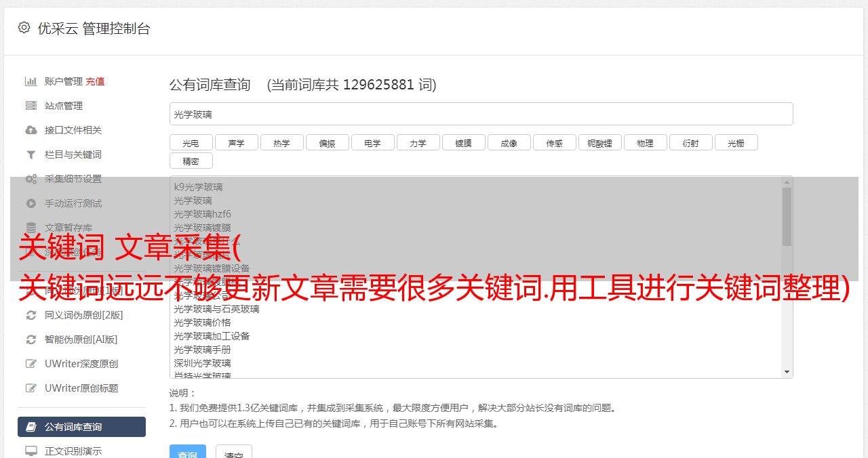Select UWriter深度原创 in the sidebar

[81, 364]
